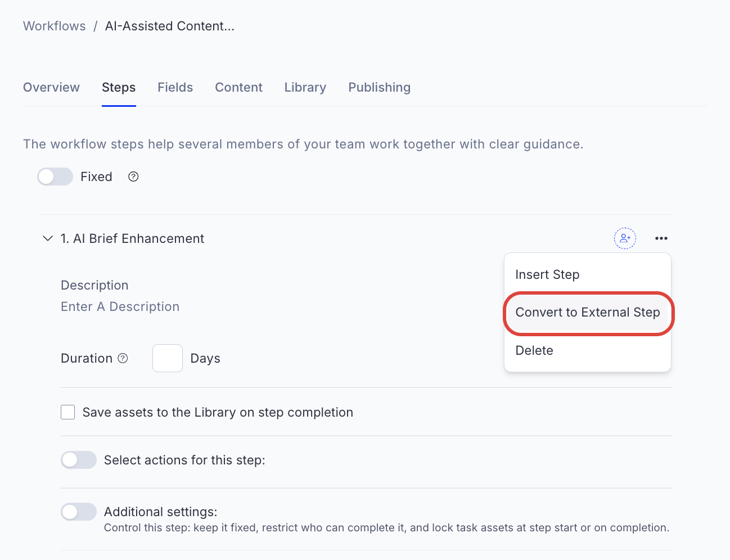730x560 pixels.
Task: Choose Convert to External Step
Action: coord(588,313)
